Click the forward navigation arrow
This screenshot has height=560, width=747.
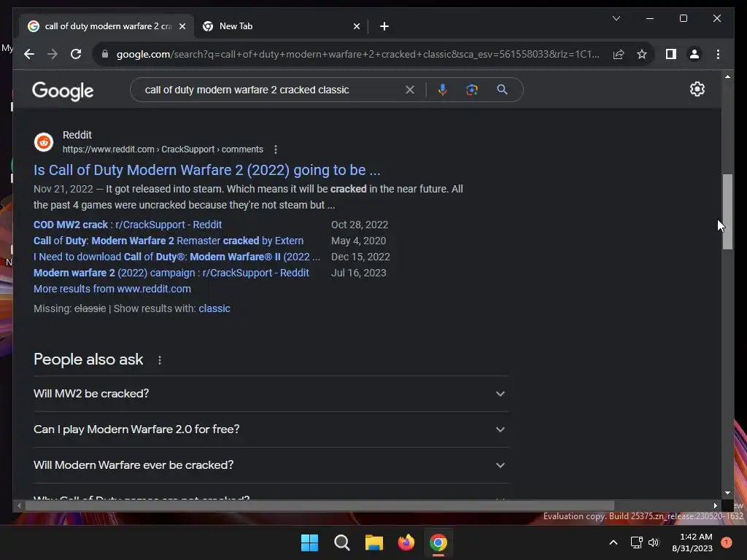(x=53, y=54)
